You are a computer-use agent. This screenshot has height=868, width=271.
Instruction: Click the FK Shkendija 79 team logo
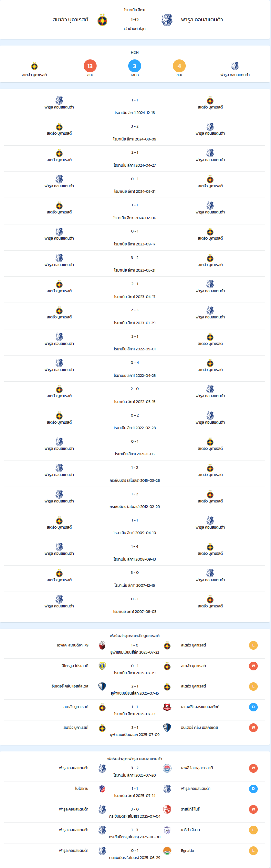[102, 645]
